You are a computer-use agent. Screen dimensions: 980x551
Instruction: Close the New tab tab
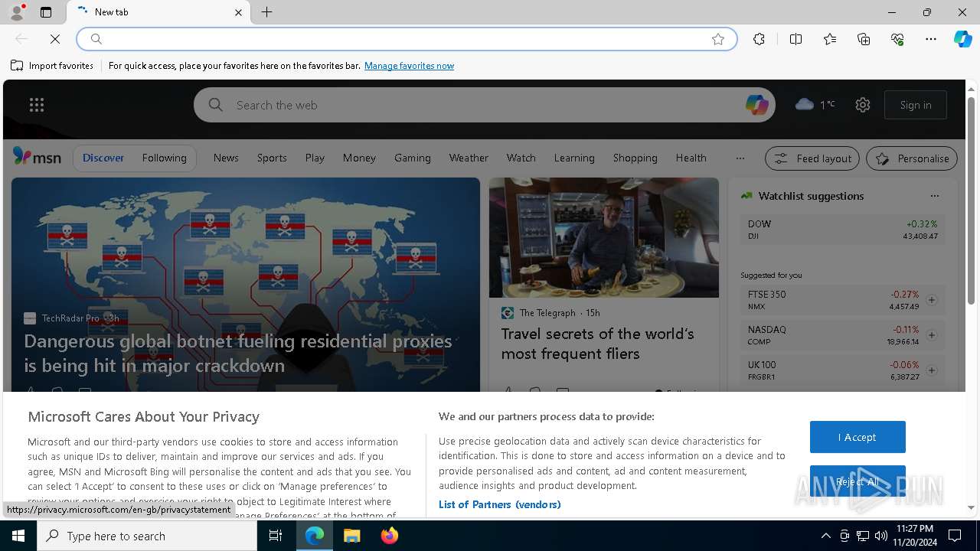coord(238,12)
